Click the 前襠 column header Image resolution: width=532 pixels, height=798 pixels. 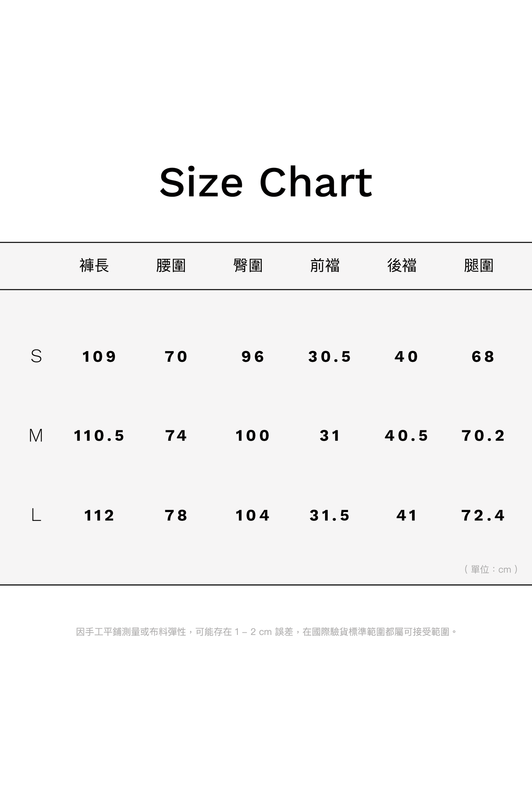coord(325,265)
